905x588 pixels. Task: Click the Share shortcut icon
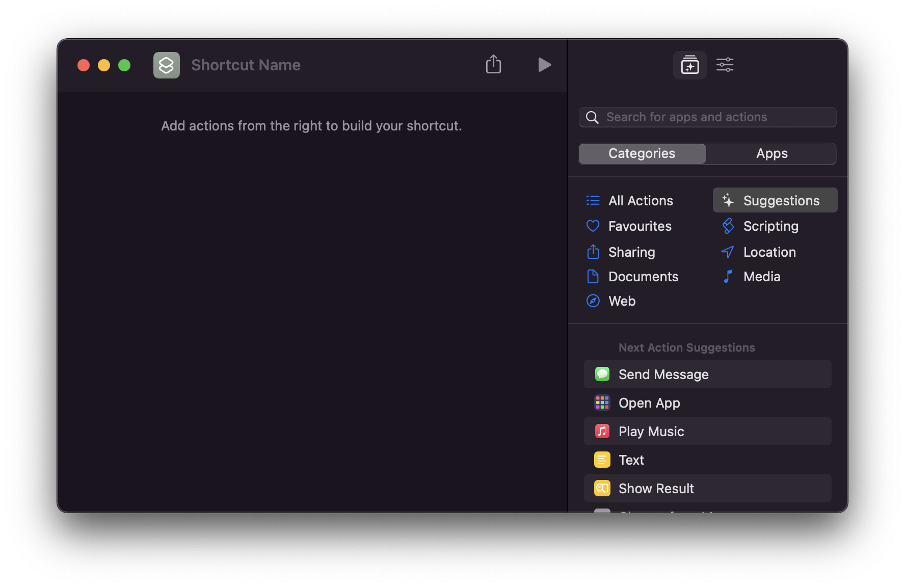(x=493, y=65)
